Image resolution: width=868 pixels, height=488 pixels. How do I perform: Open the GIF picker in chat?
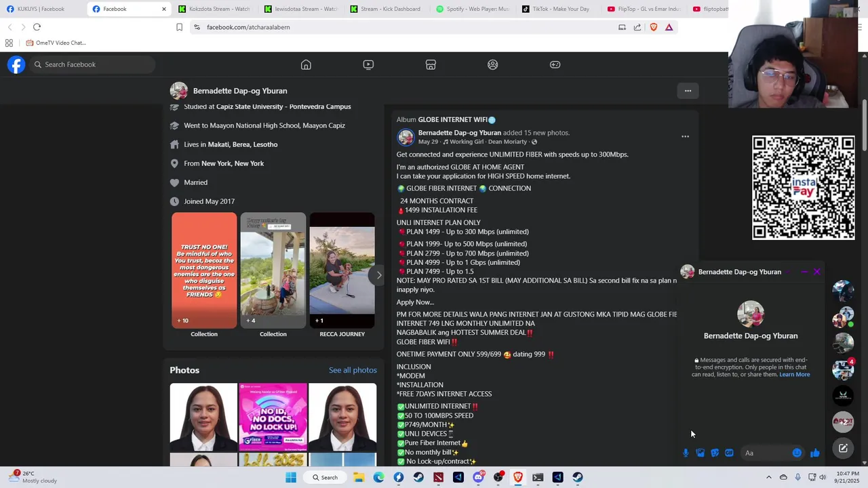click(729, 453)
